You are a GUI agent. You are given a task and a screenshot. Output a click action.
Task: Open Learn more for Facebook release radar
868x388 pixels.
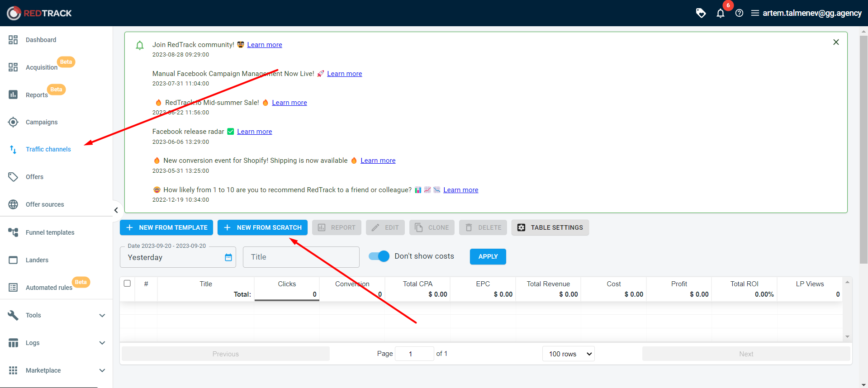tap(255, 132)
